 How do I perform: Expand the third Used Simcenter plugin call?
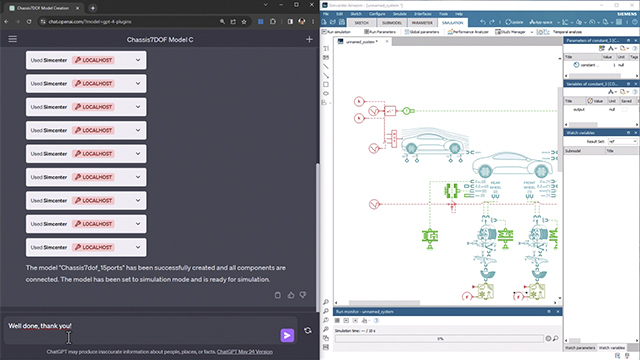tap(138, 107)
